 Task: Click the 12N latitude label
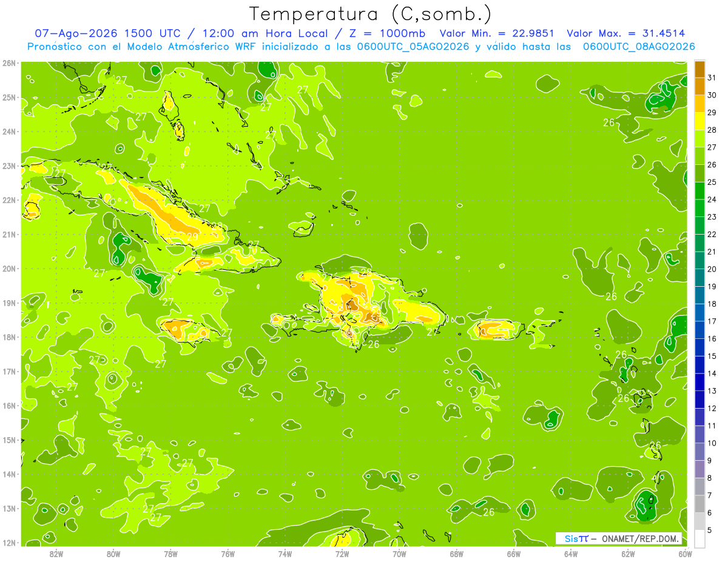click(x=10, y=543)
